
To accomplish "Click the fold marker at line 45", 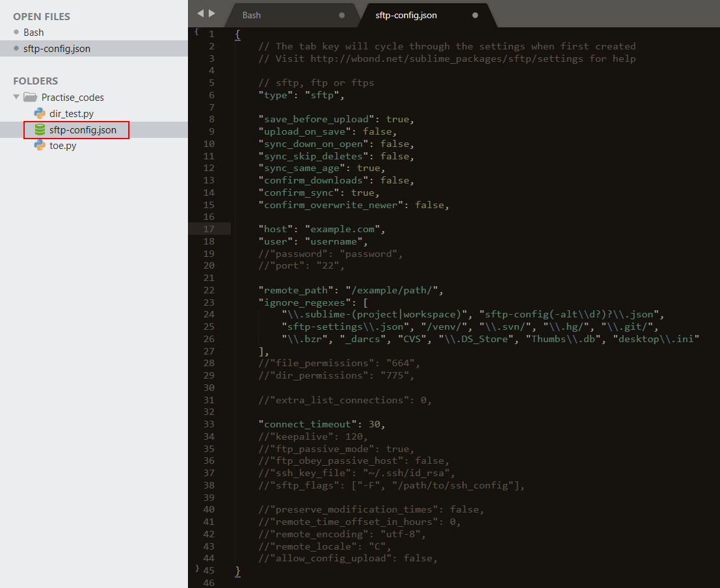I will coord(196,568).
